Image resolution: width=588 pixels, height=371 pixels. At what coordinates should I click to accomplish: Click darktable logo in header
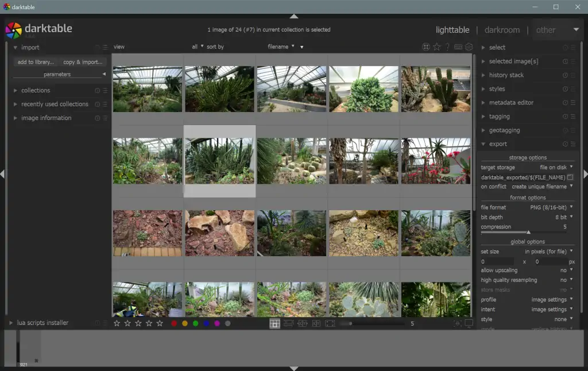click(14, 30)
